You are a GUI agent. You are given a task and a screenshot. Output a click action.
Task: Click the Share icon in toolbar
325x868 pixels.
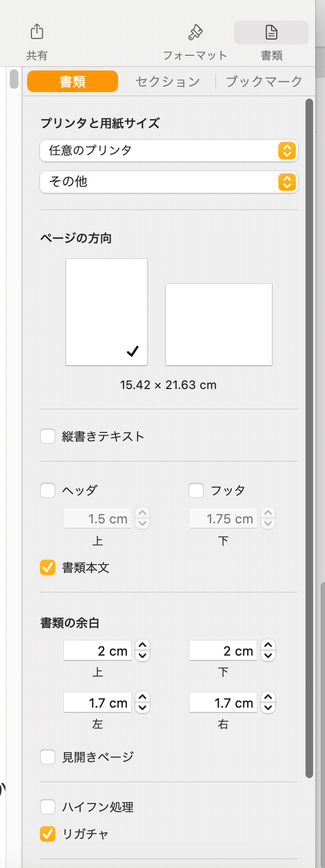(x=37, y=31)
